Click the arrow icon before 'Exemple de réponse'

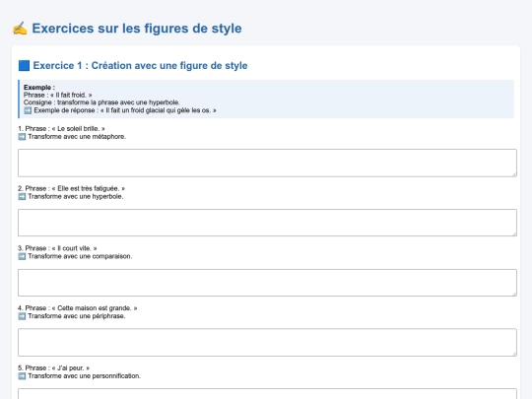(x=28, y=110)
